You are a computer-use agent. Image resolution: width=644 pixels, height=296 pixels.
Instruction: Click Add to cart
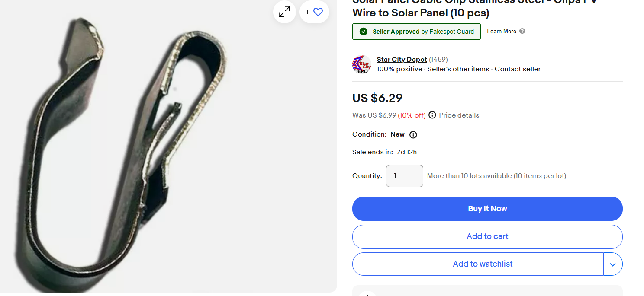(x=487, y=236)
